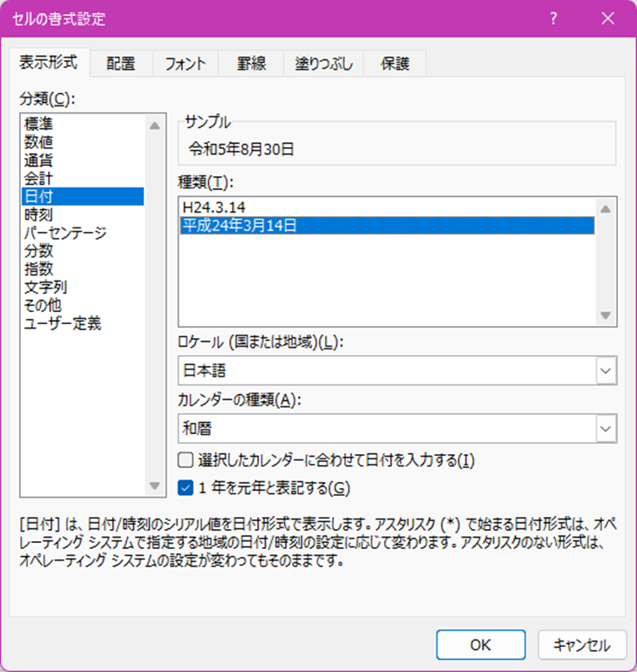
Task: Click the help question mark icon
Action: coord(554,18)
